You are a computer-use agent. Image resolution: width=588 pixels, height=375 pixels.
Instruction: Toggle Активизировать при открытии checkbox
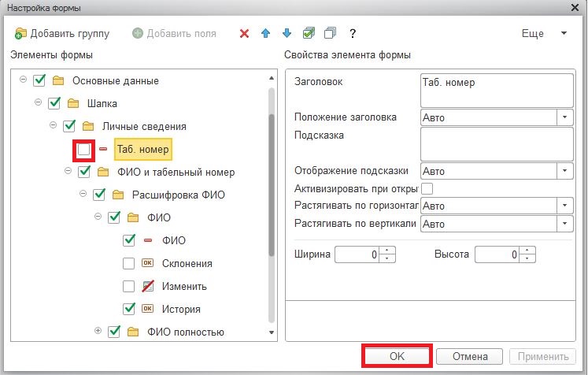[x=427, y=188]
